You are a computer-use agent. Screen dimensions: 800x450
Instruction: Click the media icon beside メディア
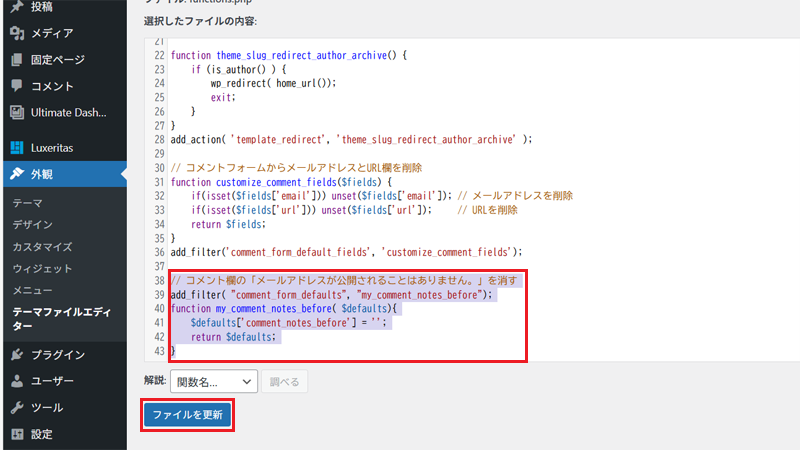click(17, 33)
